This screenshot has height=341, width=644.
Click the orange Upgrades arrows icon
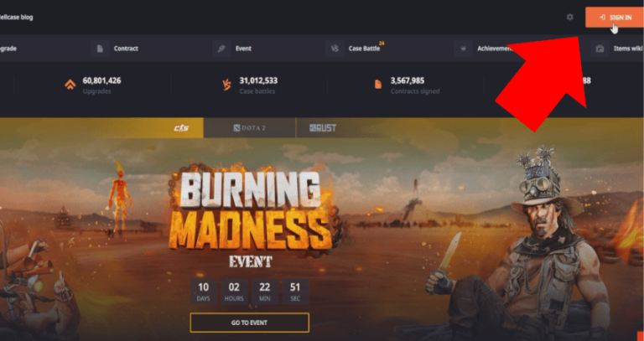70,85
